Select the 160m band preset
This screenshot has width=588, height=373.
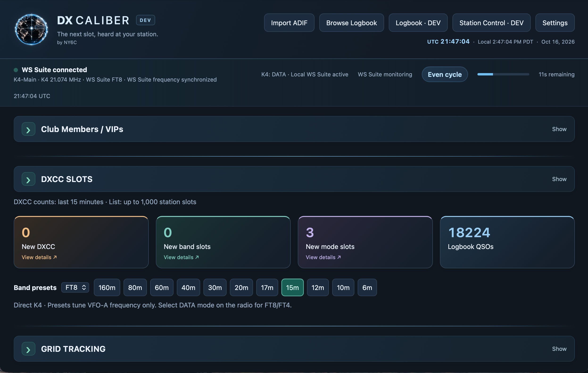[107, 287]
